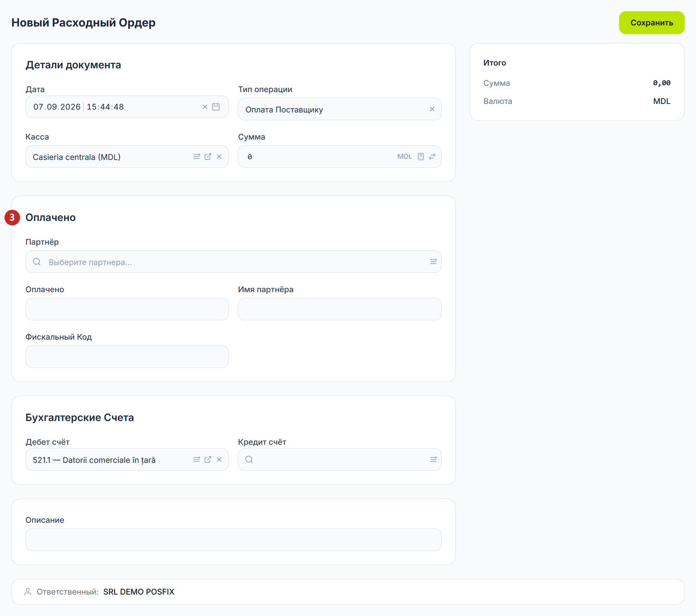Clear the date field value
Viewport: 696px width, 616px height.
[205, 107]
